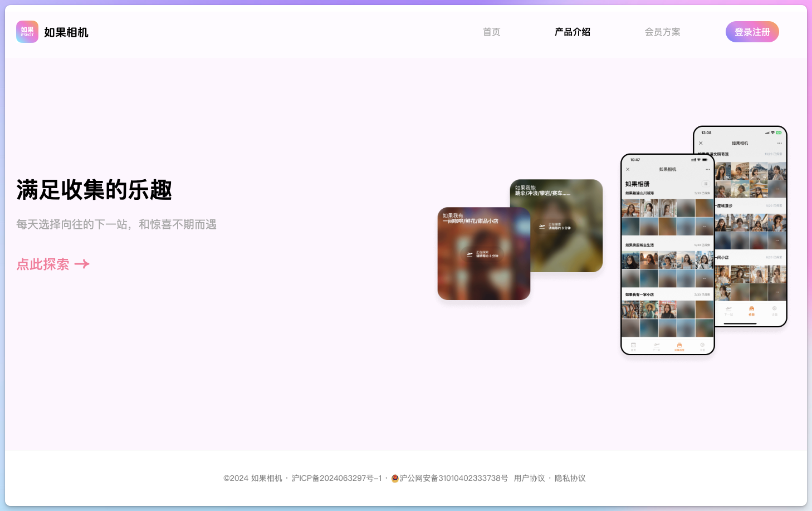Image resolution: width=812 pixels, height=511 pixels.
Task: Click the 满足收集的乐趣 headline
Action: 94,190
